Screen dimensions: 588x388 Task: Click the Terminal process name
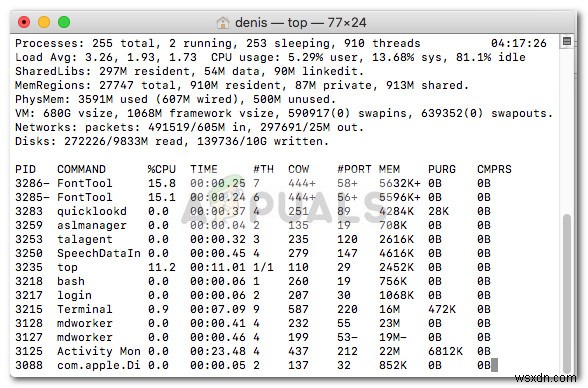pyautogui.click(x=85, y=309)
